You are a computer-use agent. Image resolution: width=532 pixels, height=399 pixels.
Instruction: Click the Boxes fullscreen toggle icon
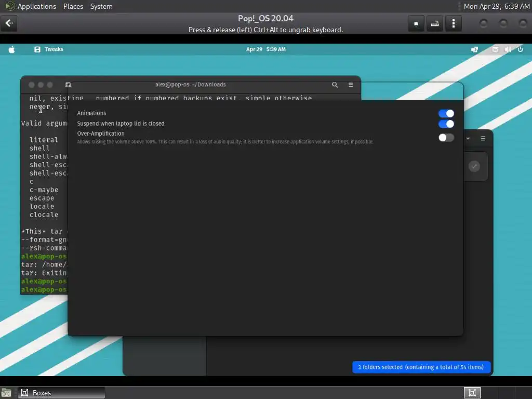pos(416,23)
